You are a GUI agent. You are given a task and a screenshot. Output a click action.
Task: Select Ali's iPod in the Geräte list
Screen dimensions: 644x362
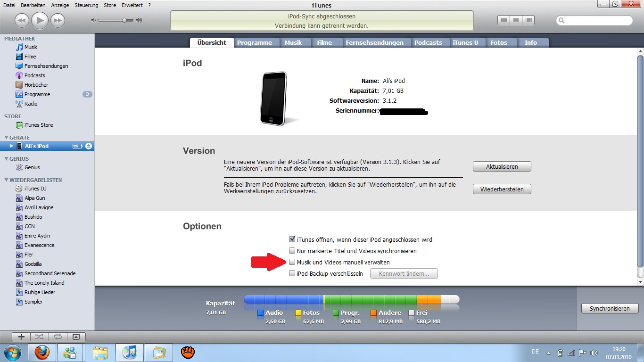47,146
